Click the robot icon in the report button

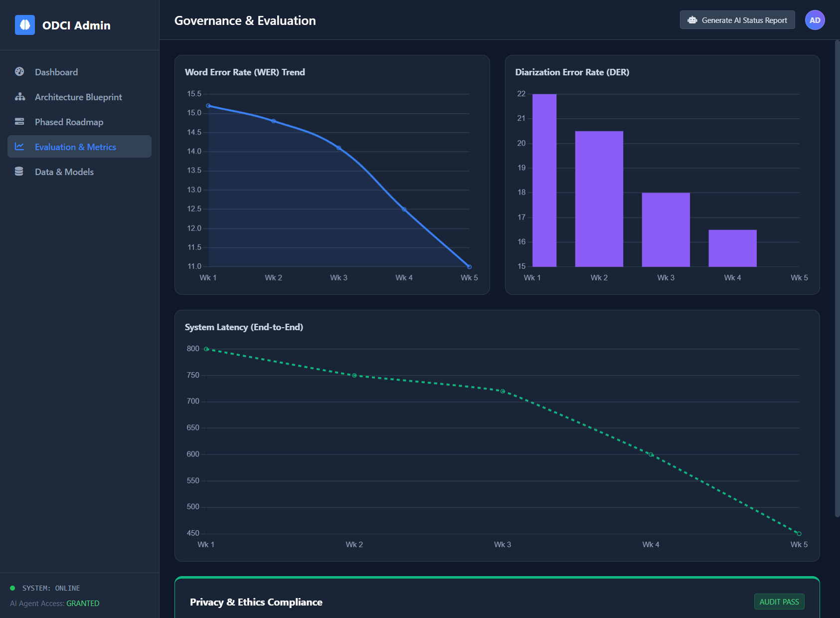(692, 19)
